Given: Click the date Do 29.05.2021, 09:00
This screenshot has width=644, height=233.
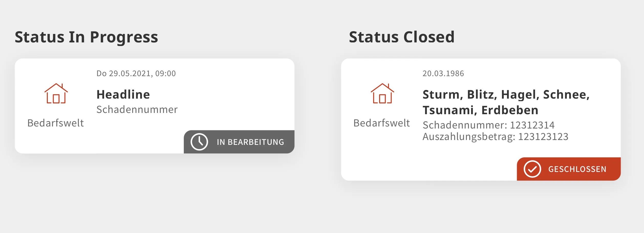Looking at the screenshot, I should [136, 74].
